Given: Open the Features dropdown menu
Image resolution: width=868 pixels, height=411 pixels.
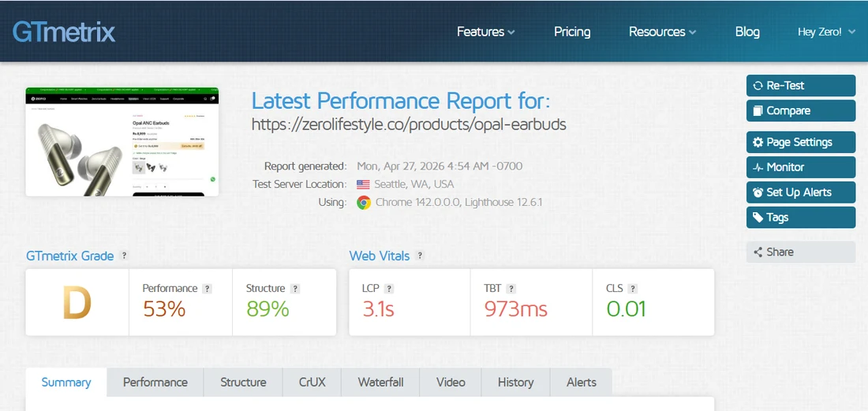Looking at the screenshot, I should (x=485, y=32).
